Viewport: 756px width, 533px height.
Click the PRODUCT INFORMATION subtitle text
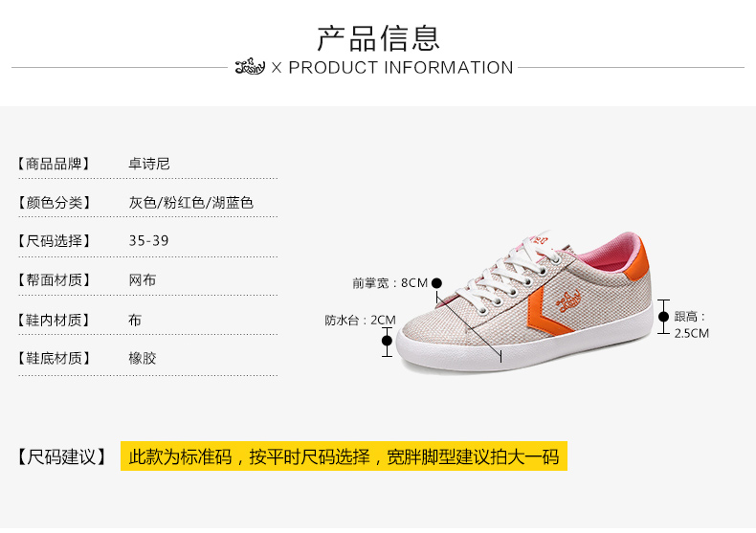[x=401, y=68]
